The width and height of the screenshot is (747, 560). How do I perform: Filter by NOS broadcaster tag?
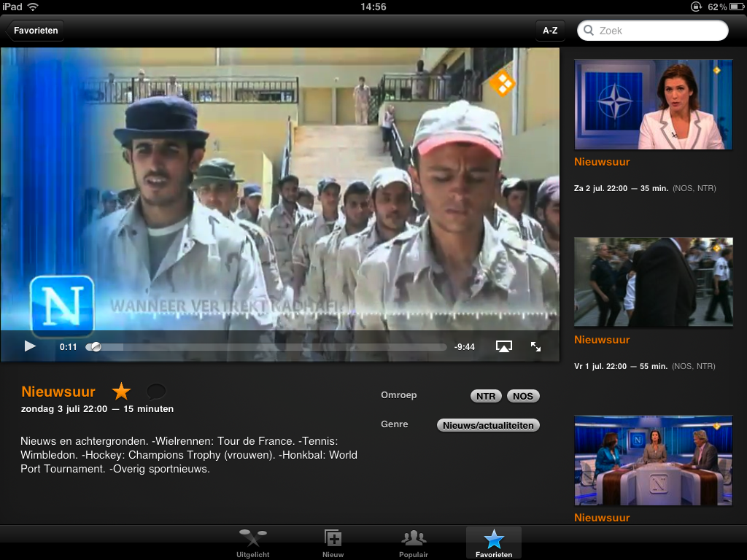click(x=522, y=397)
